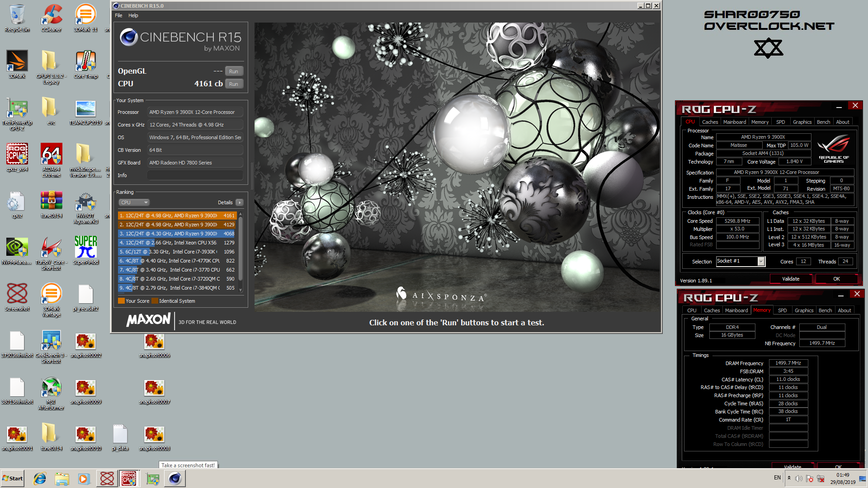Viewport: 868px width, 488px height.
Task: Click the ranking list scrollbar
Action: pos(241,249)
